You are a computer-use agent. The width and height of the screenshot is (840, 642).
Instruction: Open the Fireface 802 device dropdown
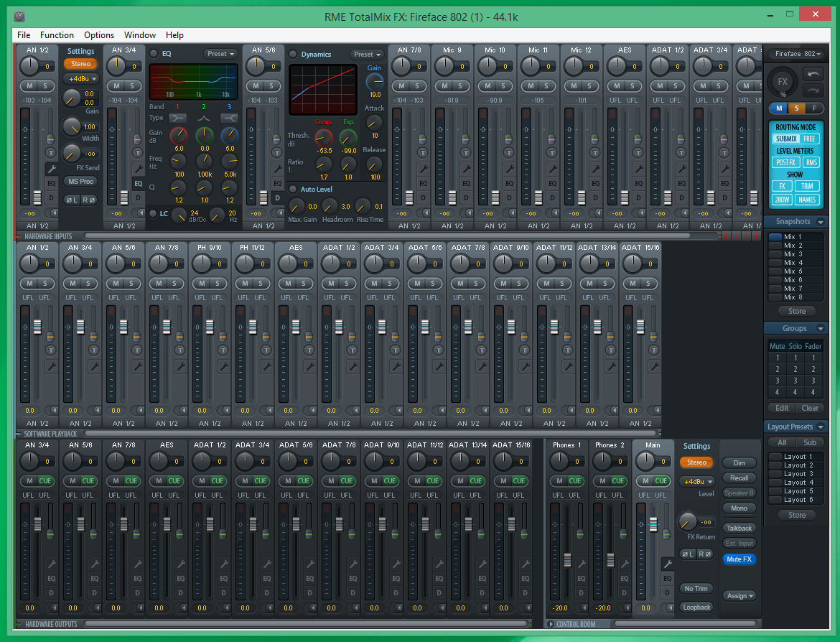pyautogui.click(x=796, y=52)
